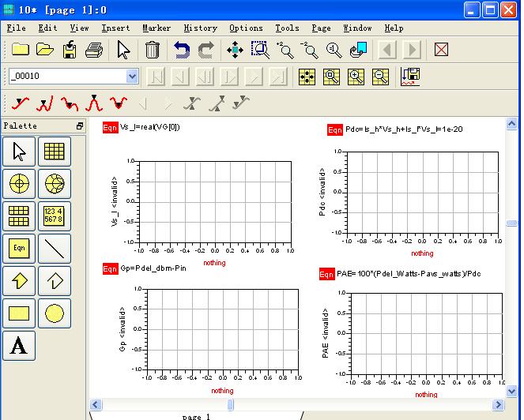Open the View menu

click(80, 28)
